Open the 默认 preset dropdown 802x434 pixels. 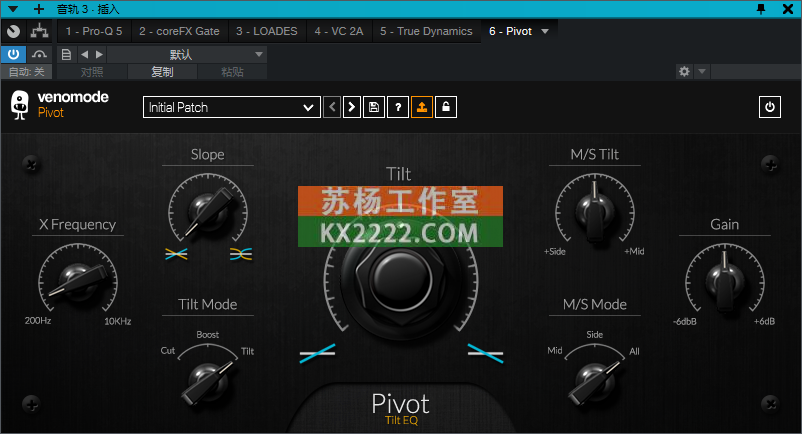(x=187, y=54)
